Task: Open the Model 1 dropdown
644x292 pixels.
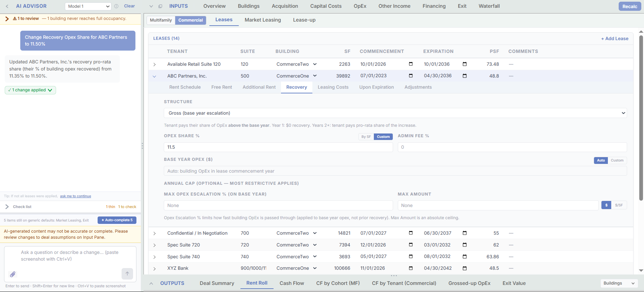Action: 88,6
